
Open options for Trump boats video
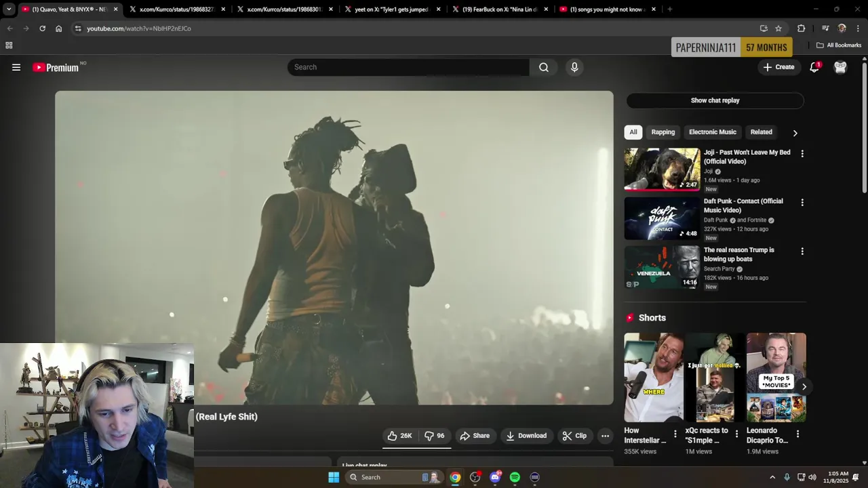pyautogui.click(x=802, y=251)
